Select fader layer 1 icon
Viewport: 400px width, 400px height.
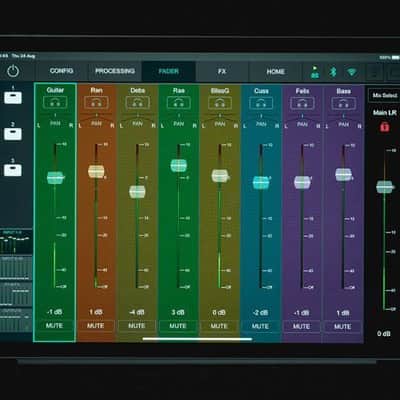13,98
